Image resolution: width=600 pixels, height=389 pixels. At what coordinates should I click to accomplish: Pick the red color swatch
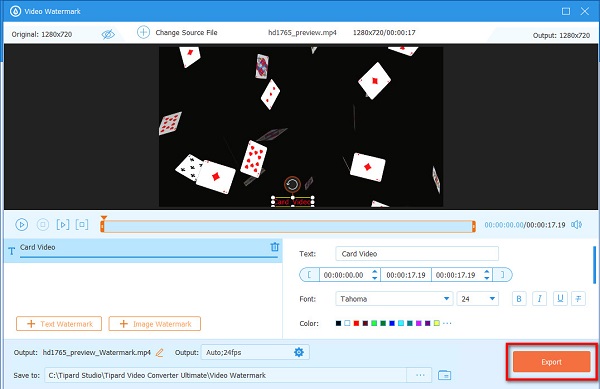356,323
